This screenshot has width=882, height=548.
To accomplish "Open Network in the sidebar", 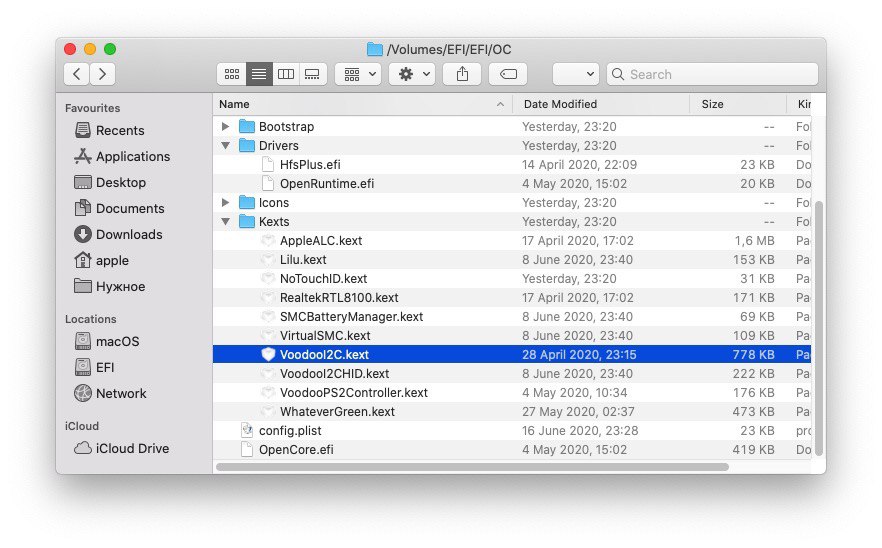I will (x=110, y=393).
